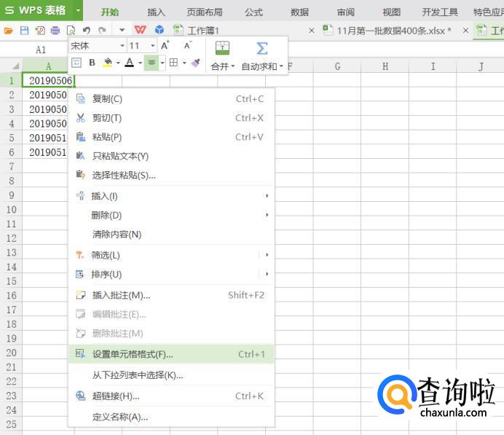Open alignment dropdown arrow
The height and width of the screenshot is (435, 504).
pos(162,63)
